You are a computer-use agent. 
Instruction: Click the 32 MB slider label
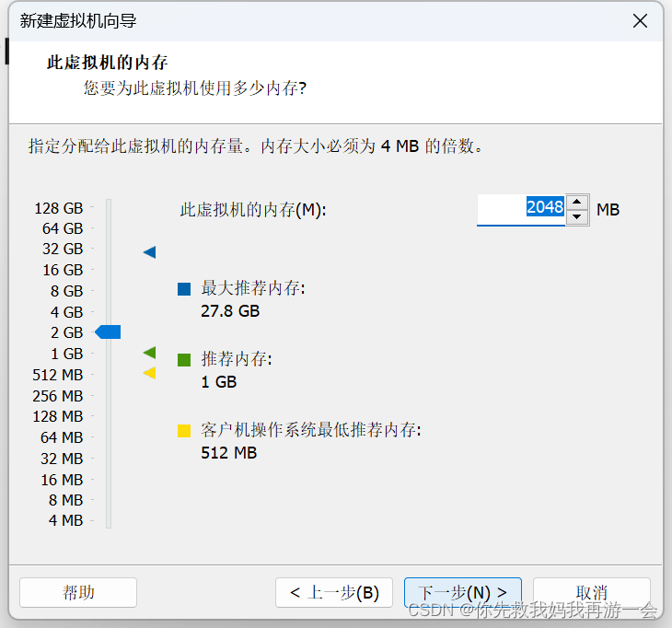[62, 459]
